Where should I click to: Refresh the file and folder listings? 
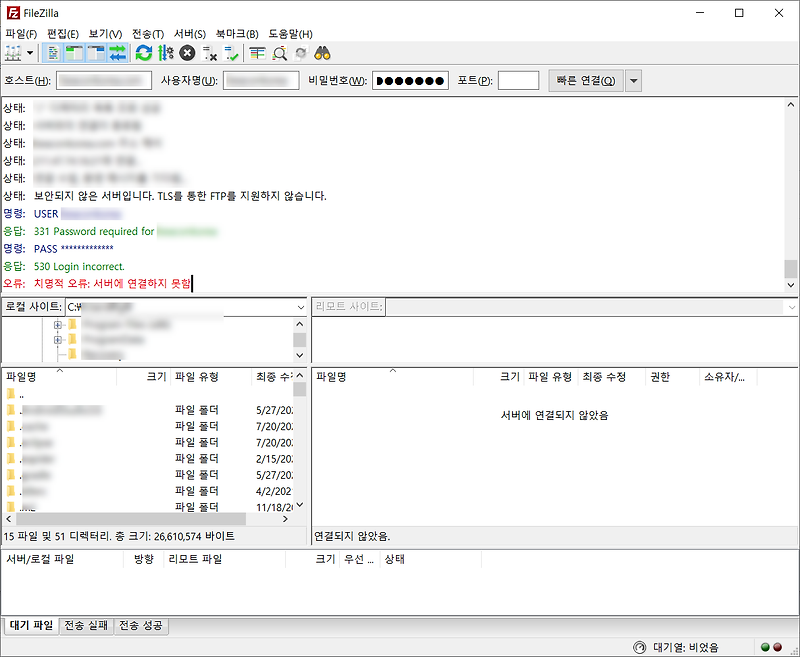coord(144,53)
